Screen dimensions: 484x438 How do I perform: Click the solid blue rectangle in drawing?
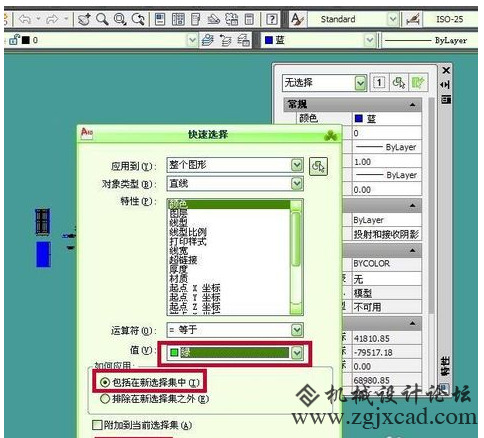43,254
